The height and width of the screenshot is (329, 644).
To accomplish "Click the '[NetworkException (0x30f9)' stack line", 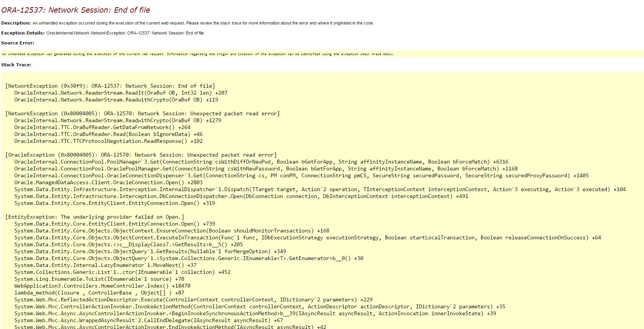I will click(x=110, y=86).
